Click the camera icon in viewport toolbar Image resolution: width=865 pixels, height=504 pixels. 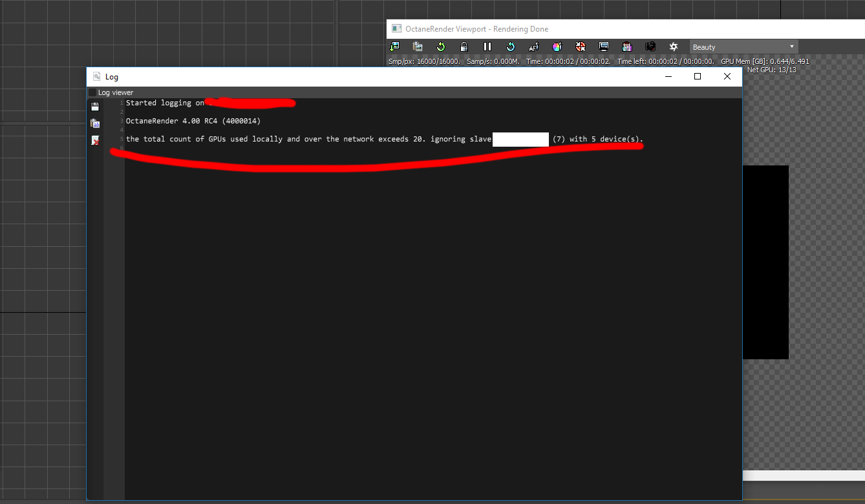(650, 47)
